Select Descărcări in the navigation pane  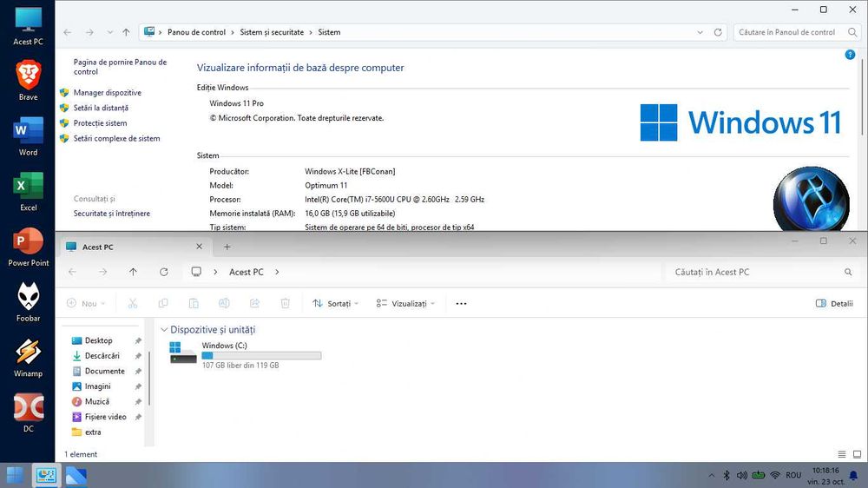(x=102, y=356)
